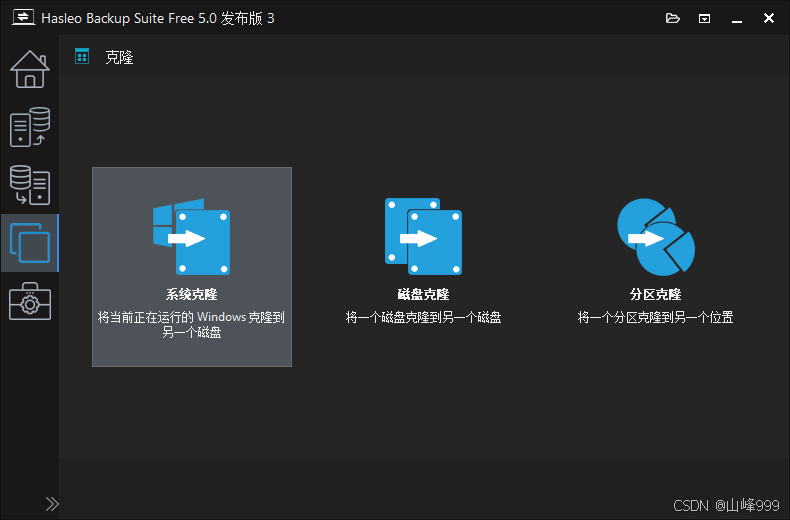Click the 磁盘克隆 disk-to-disk icon
The image size is (790, 520).
(x=423, y=236)
